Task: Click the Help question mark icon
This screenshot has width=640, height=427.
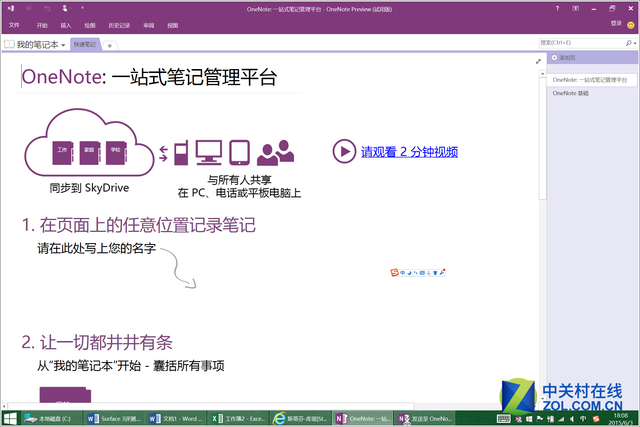Action: tap(558, 8)
